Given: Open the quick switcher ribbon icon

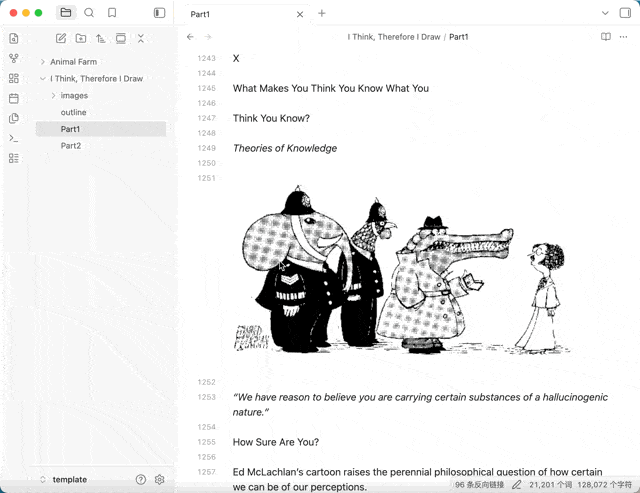Looking at the screenshot, I should [x=14, y=38].
